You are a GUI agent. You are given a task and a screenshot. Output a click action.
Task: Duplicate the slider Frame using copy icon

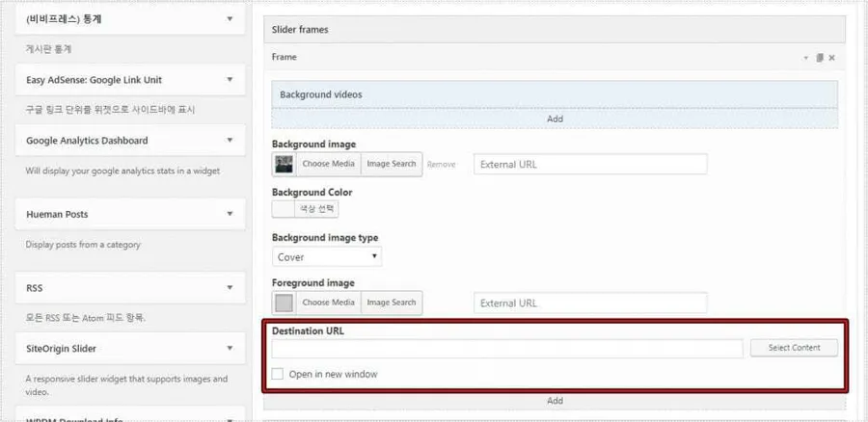(x=819, y=58)
